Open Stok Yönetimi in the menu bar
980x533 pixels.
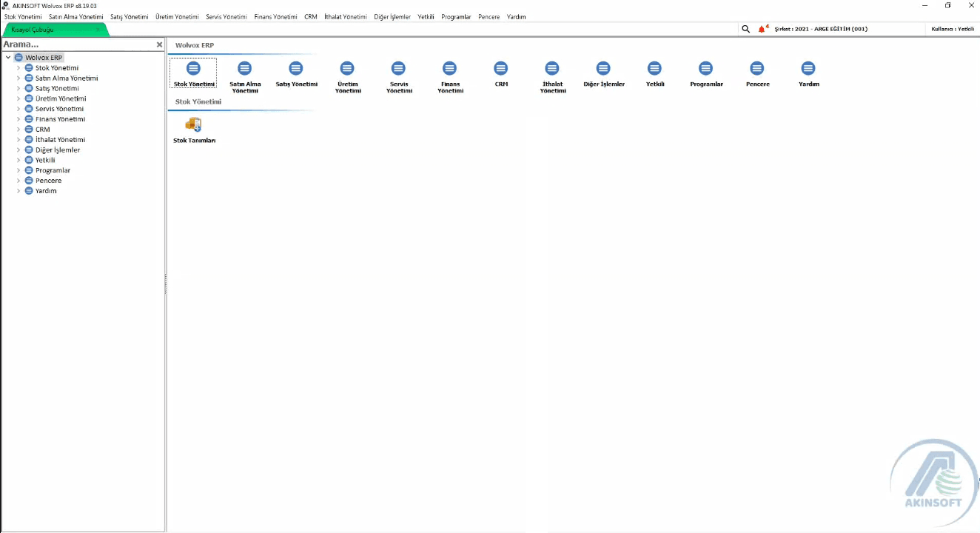23,16
